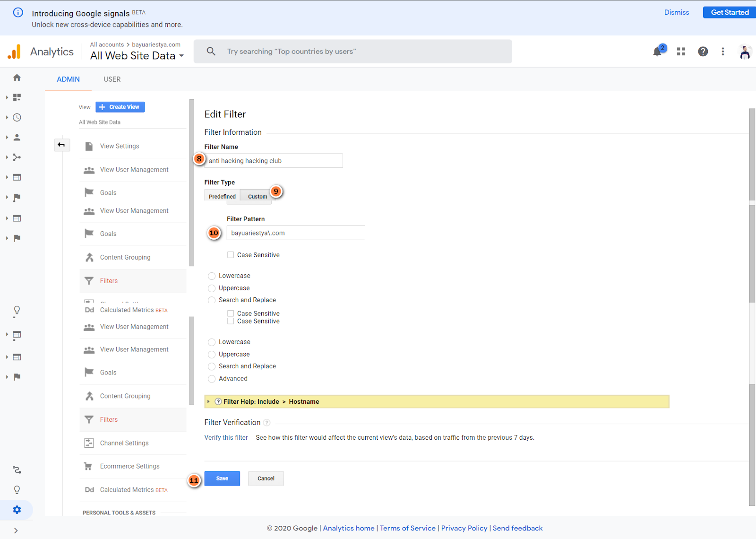
Task: Open Acquisition branching-arrows sidebar icon
Action: click(x=17, y=157)
